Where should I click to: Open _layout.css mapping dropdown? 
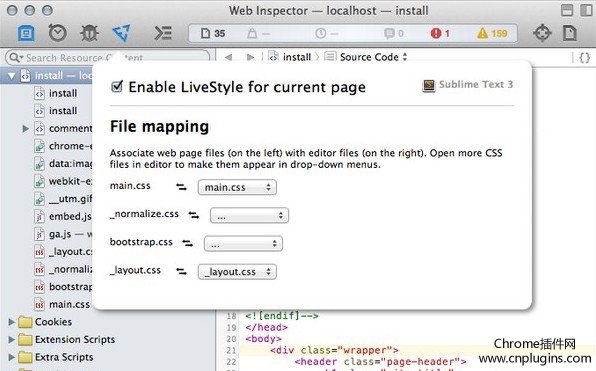pos(237,272)
